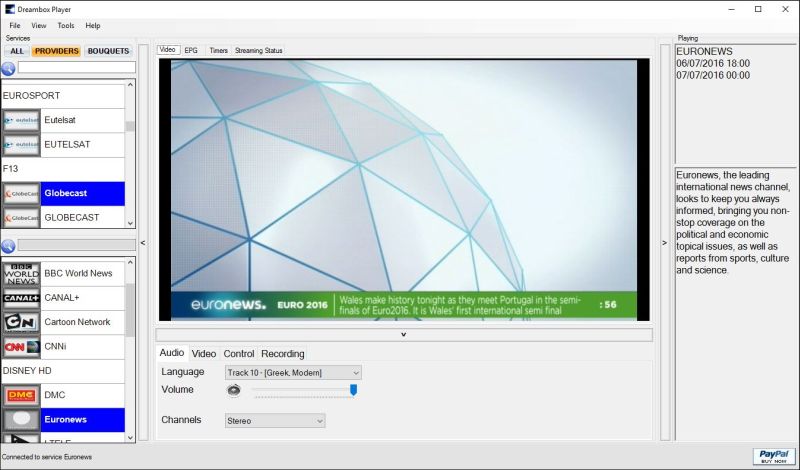Viewport: 800px width, 470px height.
Task: Select F13 provider row
Action: point(63,169)
